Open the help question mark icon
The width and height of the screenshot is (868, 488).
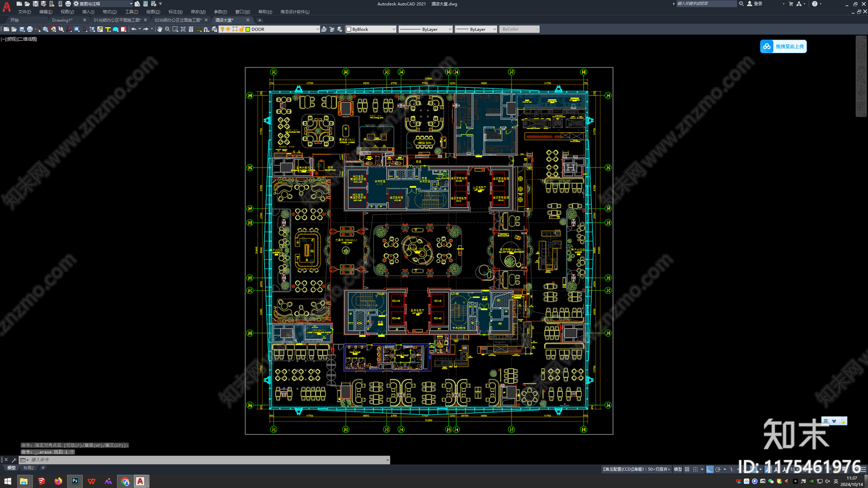[x=814, y=4]
